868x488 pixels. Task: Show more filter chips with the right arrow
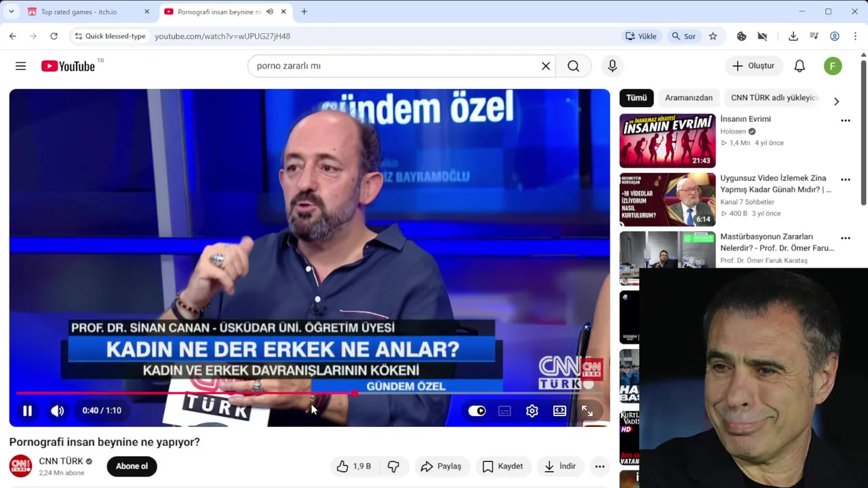836,101
